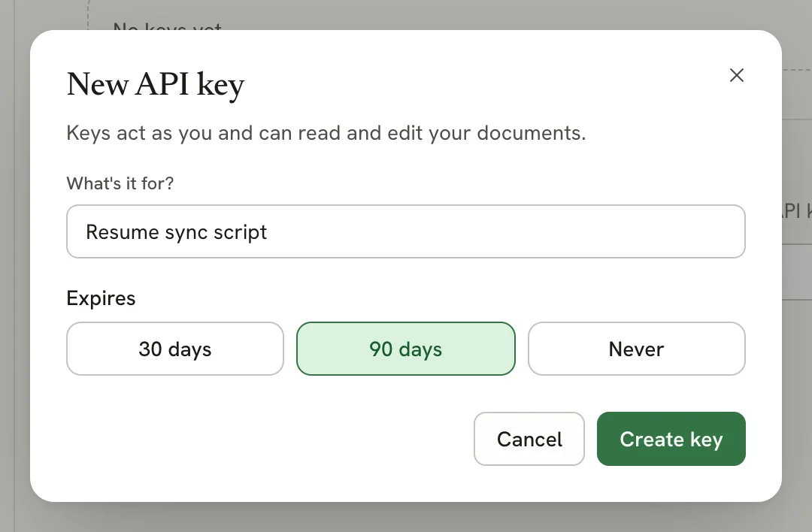
Task: Close the New API key dialog
Action: click(736, 75)
